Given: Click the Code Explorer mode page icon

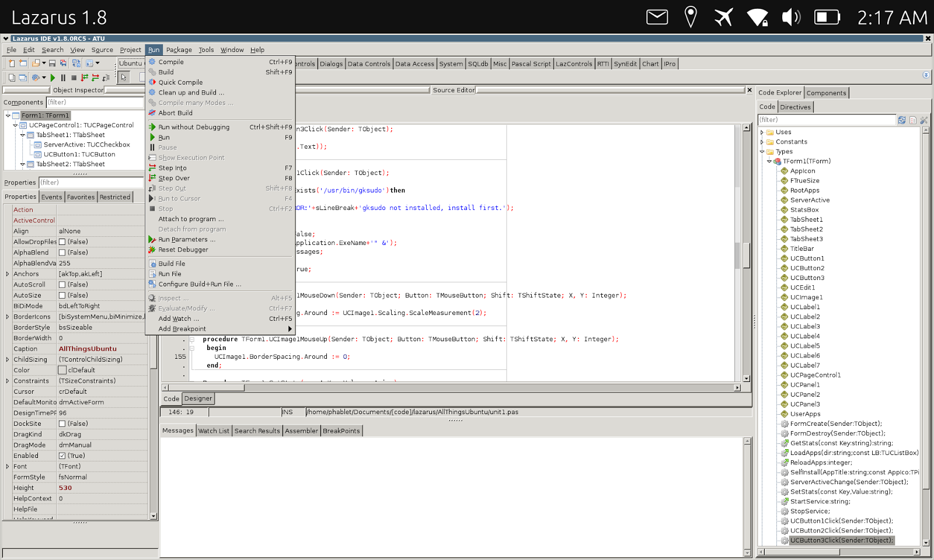Looking at the screenshot, I should tap(913, 120).
